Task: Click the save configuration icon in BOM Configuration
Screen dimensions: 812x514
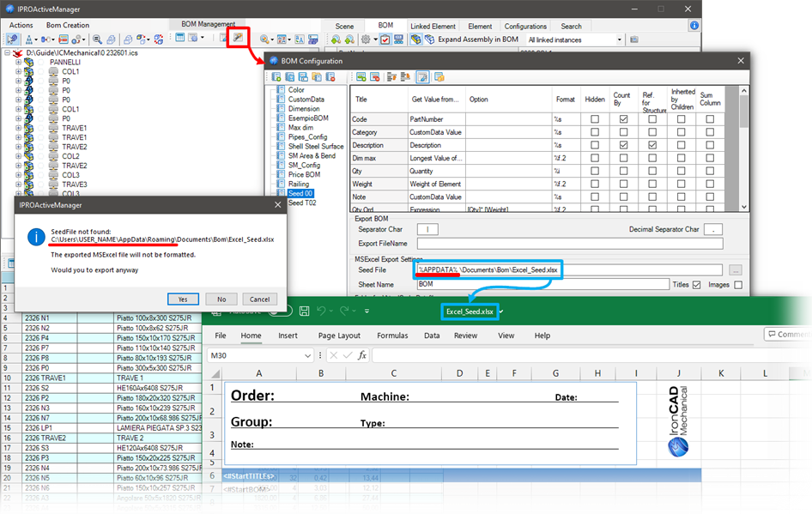Action: pyautogui.click(x=304, y=77)
